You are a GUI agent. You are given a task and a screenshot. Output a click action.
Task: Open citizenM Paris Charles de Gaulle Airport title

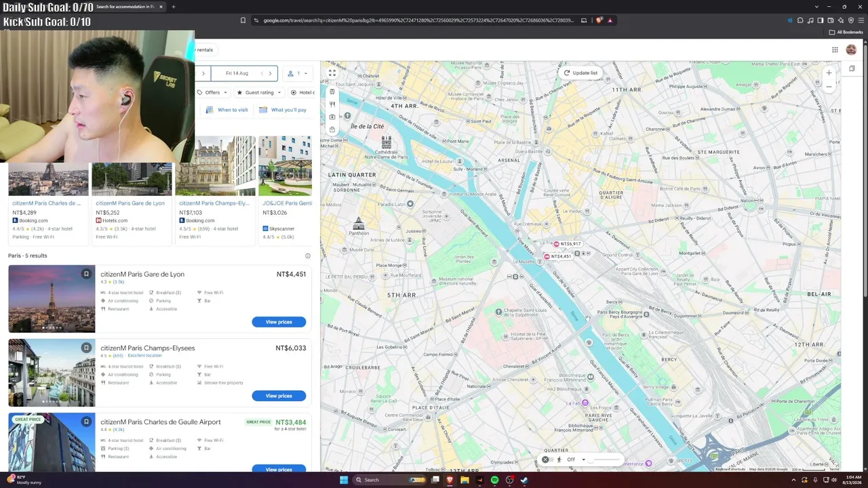point(161,422)
